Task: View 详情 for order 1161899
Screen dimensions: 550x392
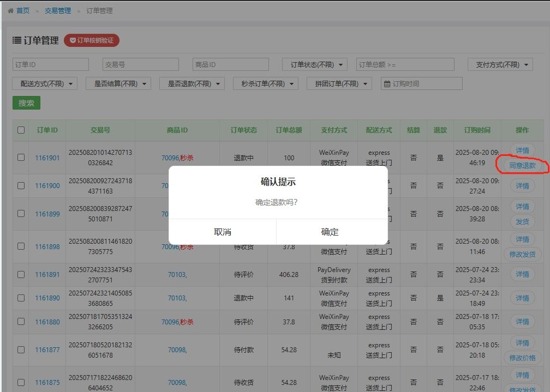Action: (522, 207)
